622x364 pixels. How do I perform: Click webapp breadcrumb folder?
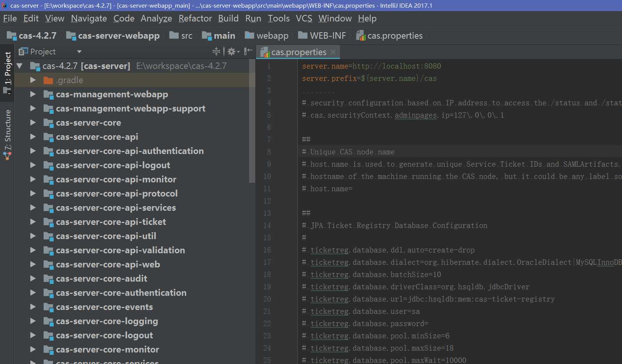click(x=267, y=36)
